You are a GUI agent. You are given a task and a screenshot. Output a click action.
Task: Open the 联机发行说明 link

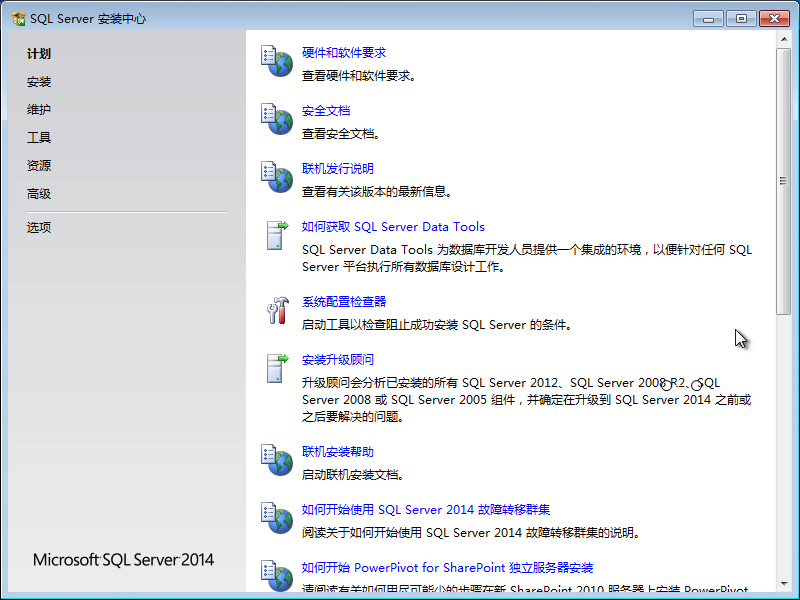338,168
